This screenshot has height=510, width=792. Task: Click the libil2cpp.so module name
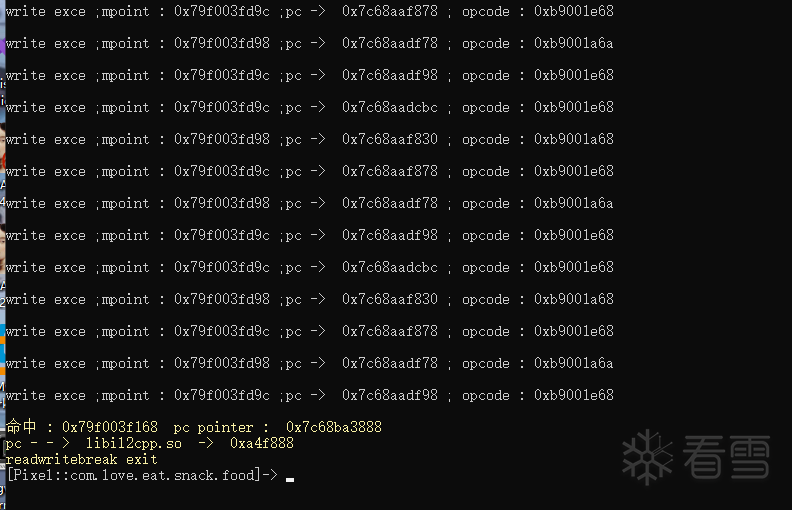pos(133,443)
